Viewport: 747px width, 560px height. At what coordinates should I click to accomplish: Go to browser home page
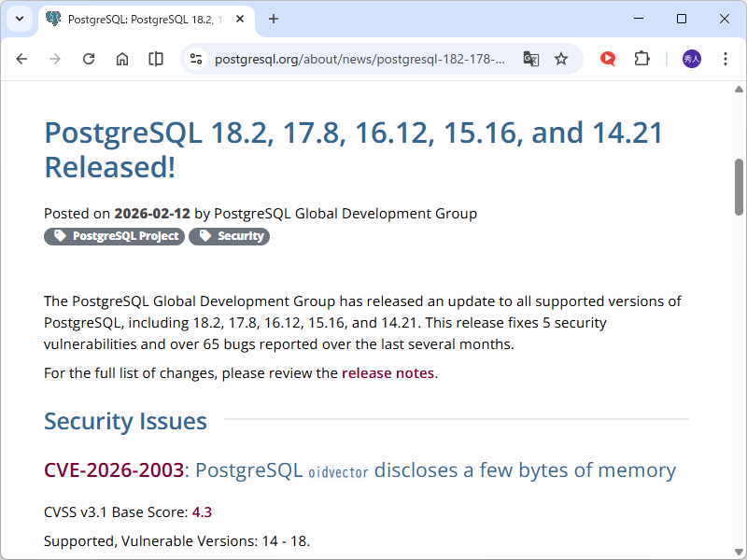point(121,58)
